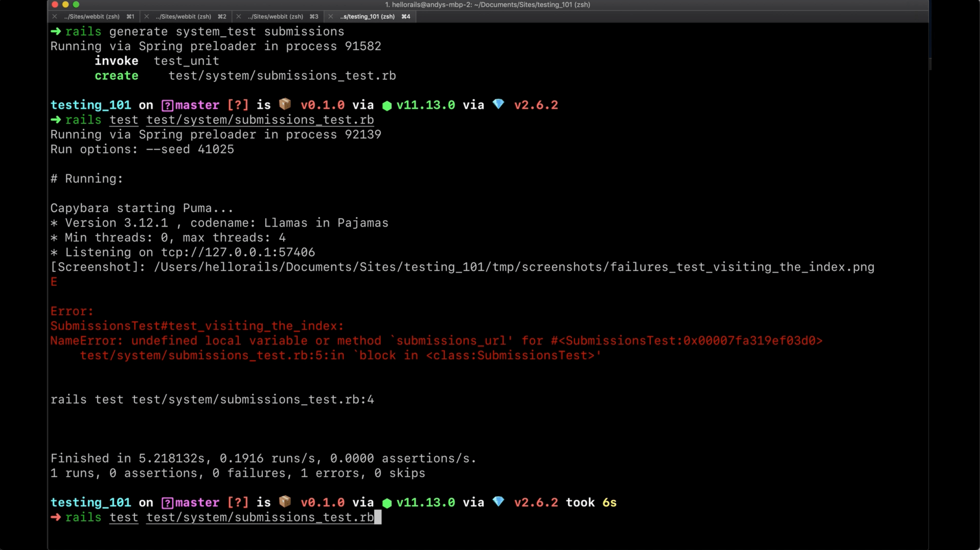Image resolution: width=980 pixels, height=550 pixels.
Task: Click 'invoke test_unit' line
Action: pyautogui.click(x=157, y=61)
